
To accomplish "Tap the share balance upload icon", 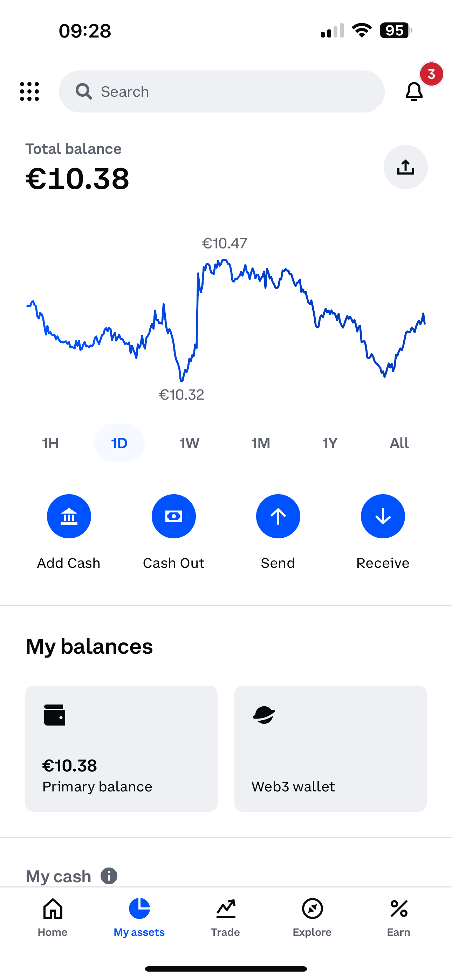I will pos(406,167).
